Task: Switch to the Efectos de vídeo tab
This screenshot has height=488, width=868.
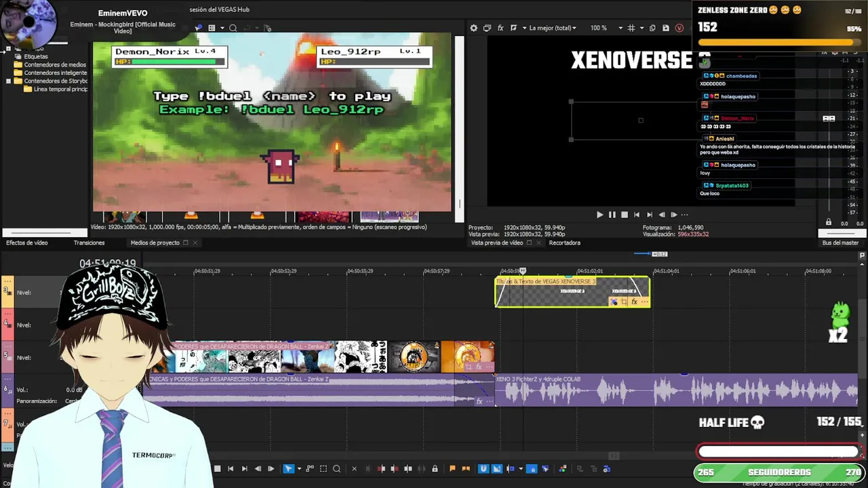Action: click(27, 243)
